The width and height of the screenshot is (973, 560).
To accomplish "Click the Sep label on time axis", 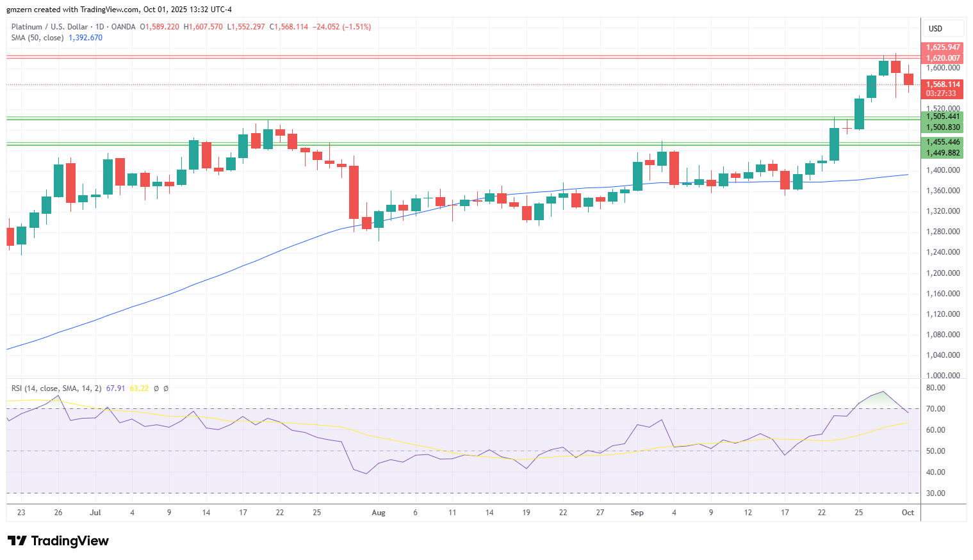I will (x=637, y=513).
